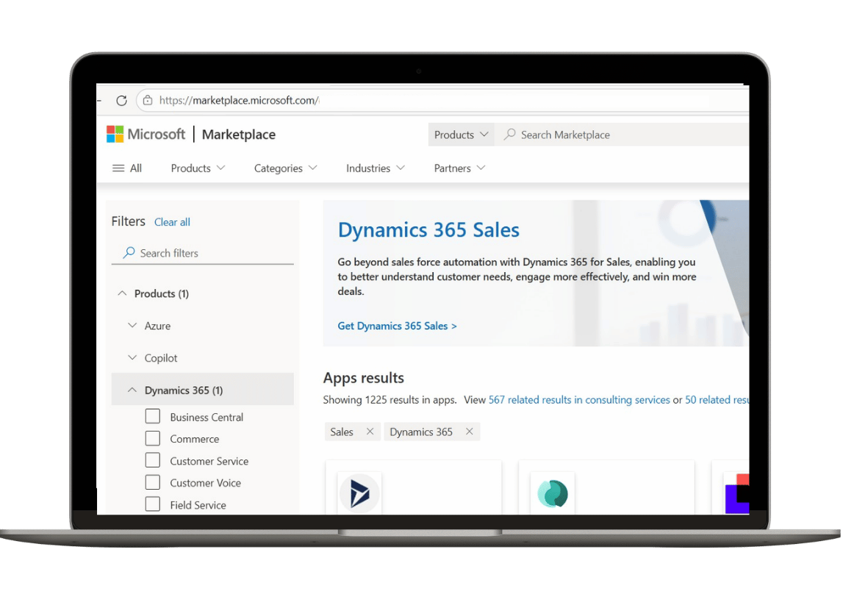Check the Business Central checkbox

pos(153,417)
